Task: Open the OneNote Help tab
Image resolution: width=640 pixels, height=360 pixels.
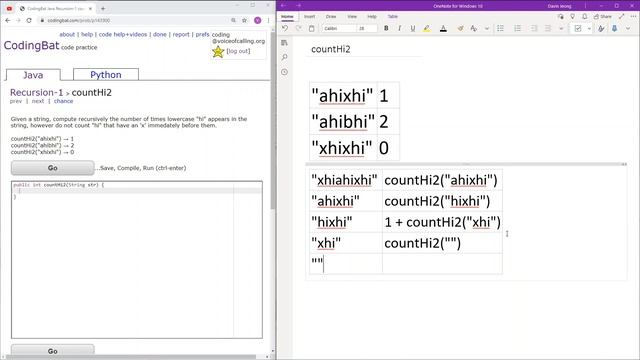Action: coord(372,17)
